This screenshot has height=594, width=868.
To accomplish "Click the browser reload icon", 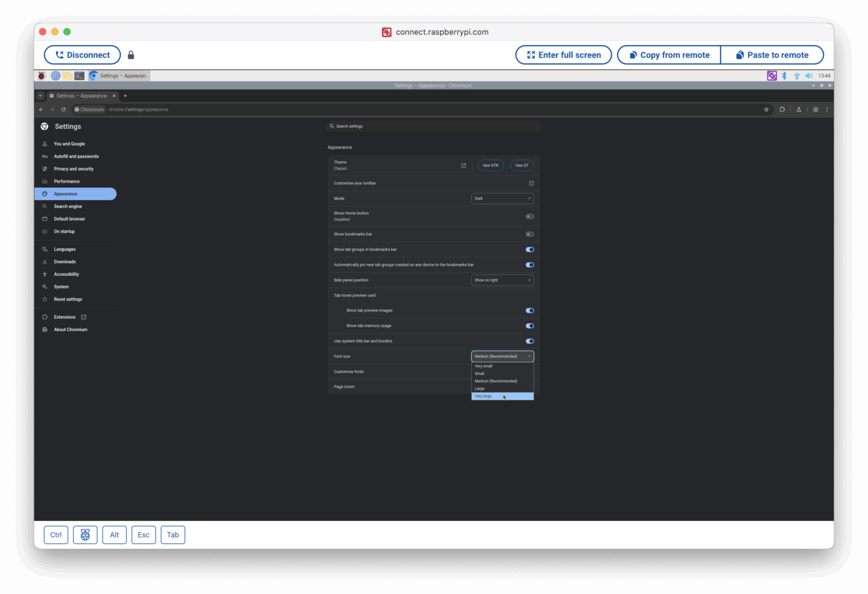I will (63, 110).
